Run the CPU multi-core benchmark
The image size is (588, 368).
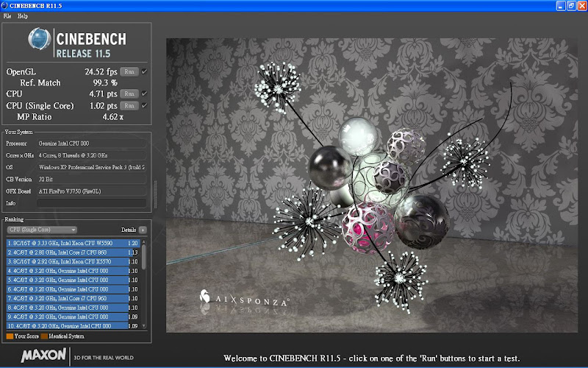pos(129,93)
